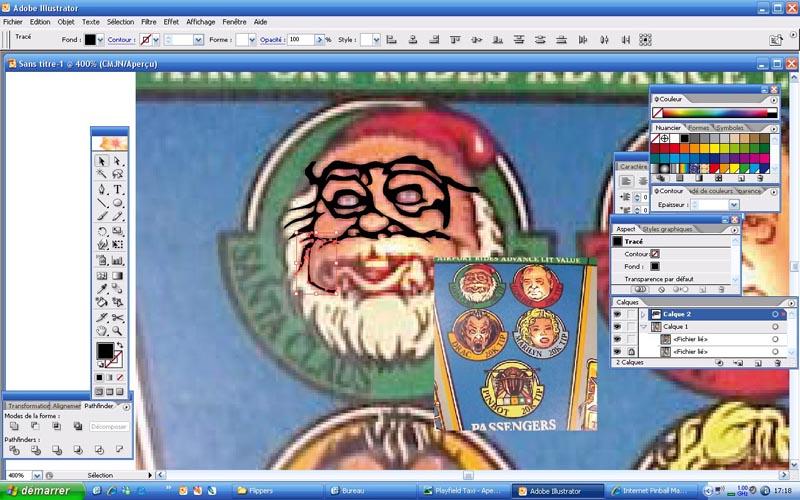Viewport: 800px width, 500px height.
Task: Open Internet Pinball taskbar window
Action: pos(652,491)
